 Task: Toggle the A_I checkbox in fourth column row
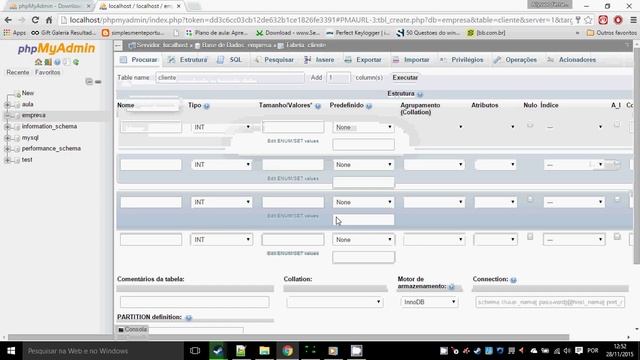click(617, 237)
